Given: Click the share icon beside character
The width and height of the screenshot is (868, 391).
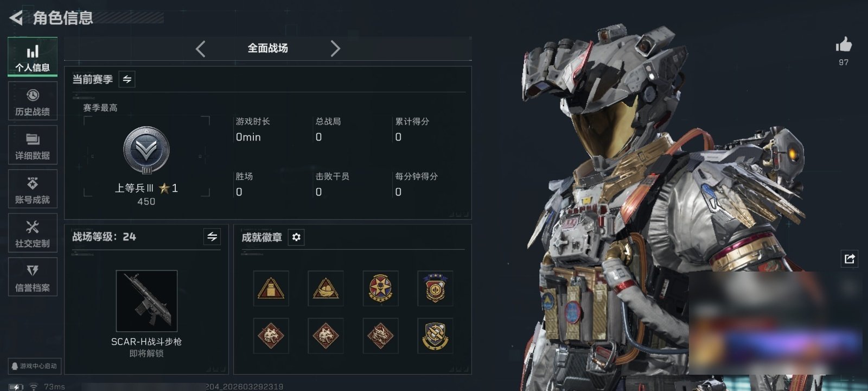Looking at the screenshot, I should (x=850, y=258).
